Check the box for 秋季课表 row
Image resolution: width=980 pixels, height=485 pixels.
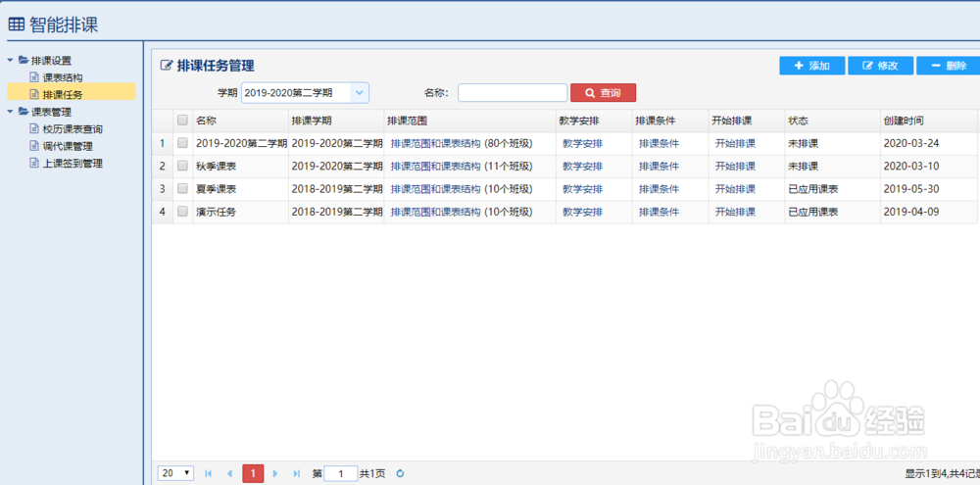pos(182,167)
